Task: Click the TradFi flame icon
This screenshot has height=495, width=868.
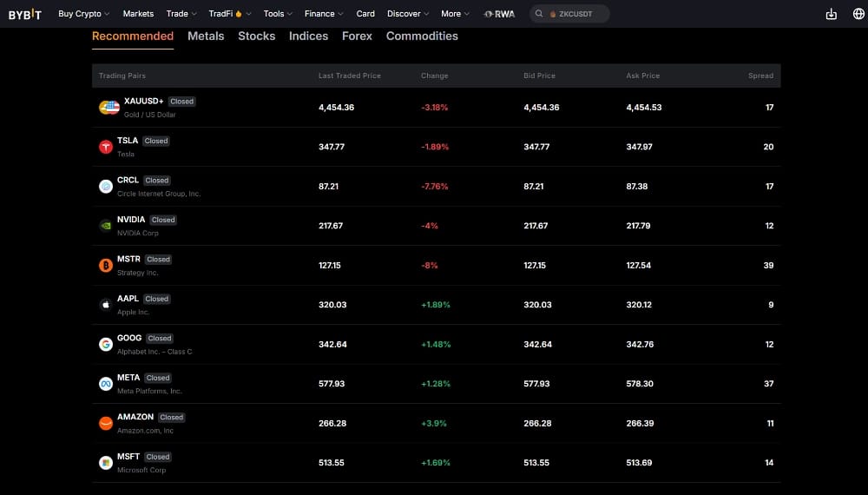Action: coord(239,14)
